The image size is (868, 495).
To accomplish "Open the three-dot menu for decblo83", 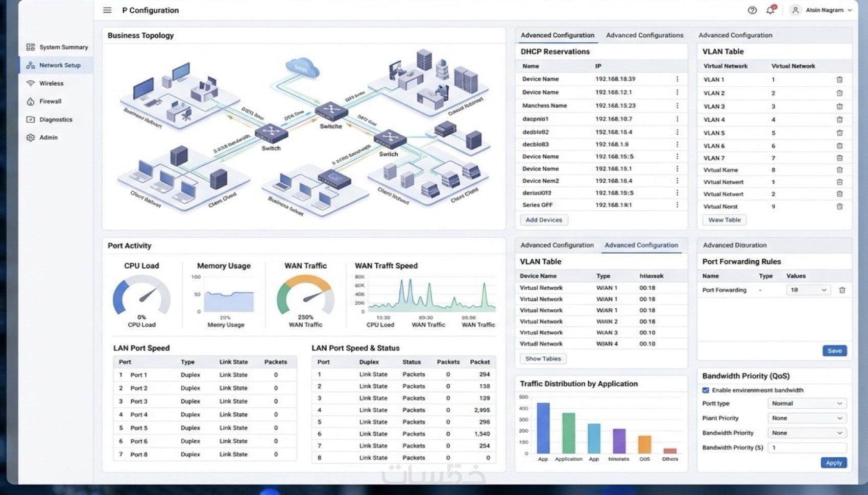I will click(x=678, y=144).
